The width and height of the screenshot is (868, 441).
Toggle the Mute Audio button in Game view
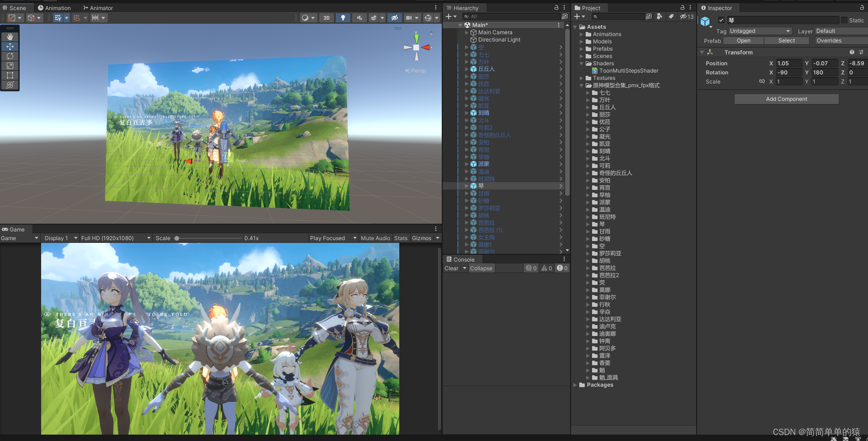(375, 238)
